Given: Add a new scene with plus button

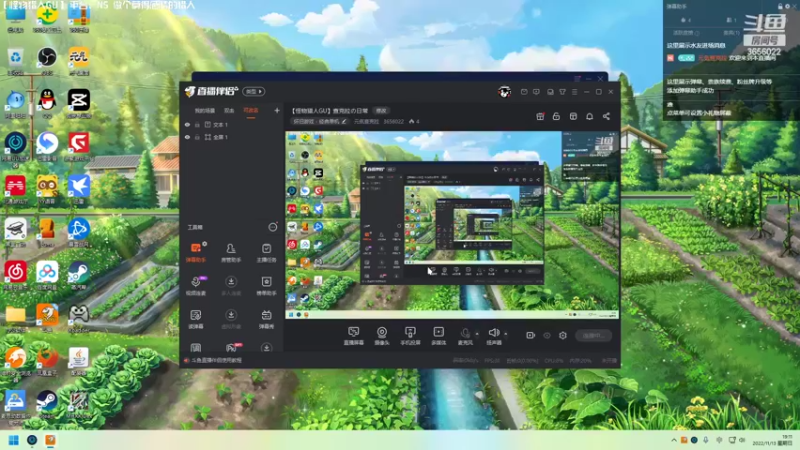Looking at the screenshot, I should [x=277, y=110].
